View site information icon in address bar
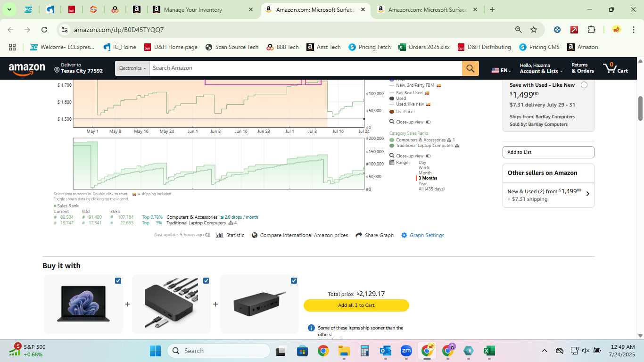644x362 pixels. point(65,30)
